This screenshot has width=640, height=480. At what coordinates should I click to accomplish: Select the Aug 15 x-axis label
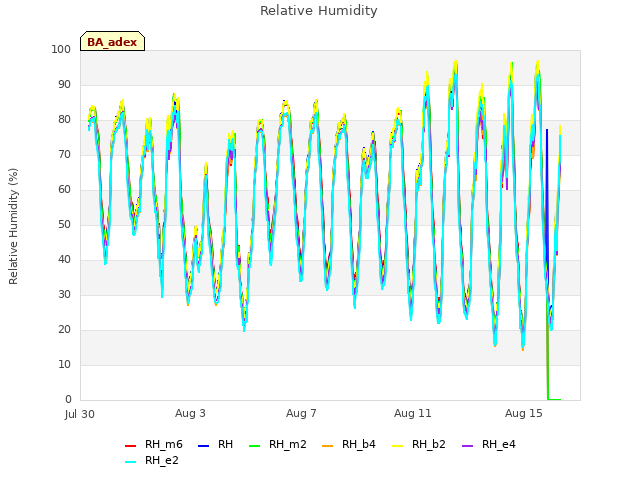524,413
